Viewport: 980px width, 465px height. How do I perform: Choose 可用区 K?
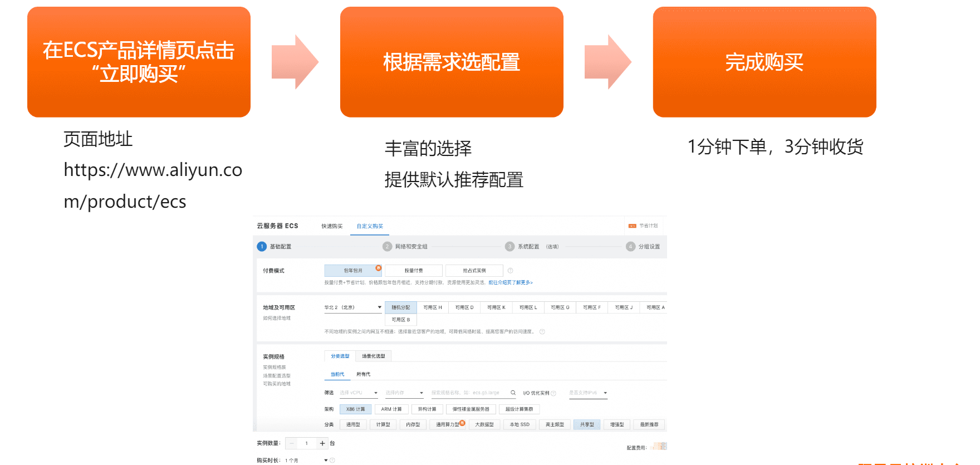point(496,307)
